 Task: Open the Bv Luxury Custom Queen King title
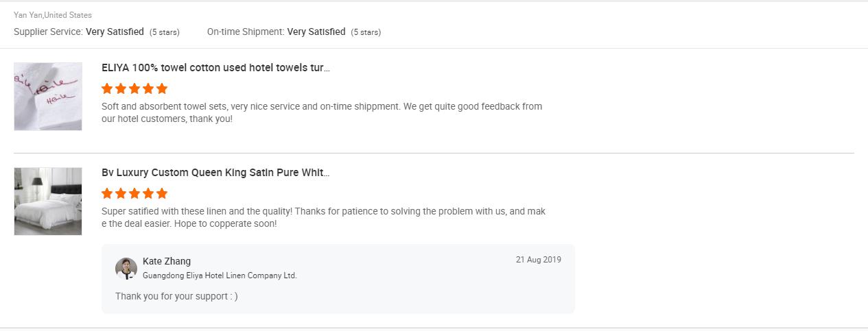(x=215, y=173)
